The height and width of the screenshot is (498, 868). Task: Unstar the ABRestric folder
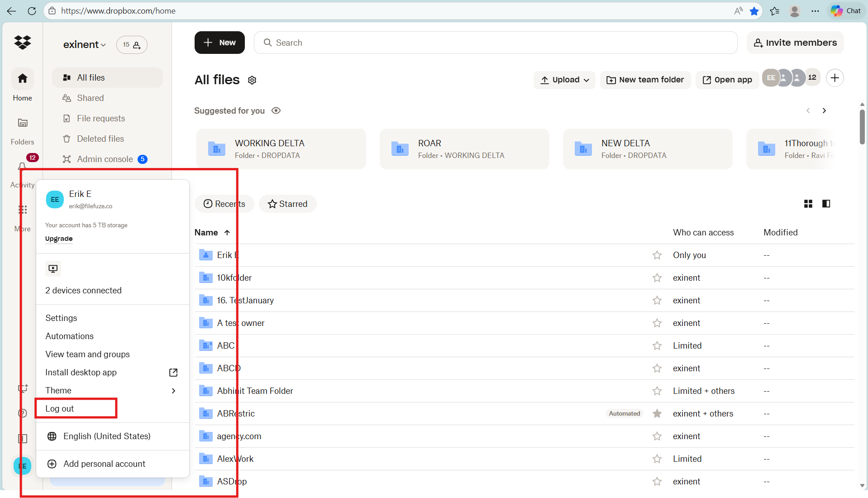coord(657,414)
